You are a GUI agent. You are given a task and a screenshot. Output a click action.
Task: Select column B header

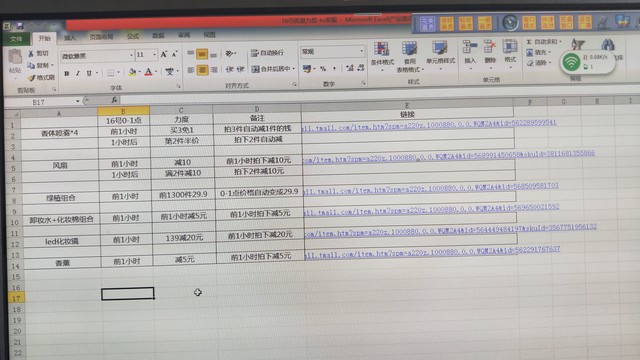[123, 111]
